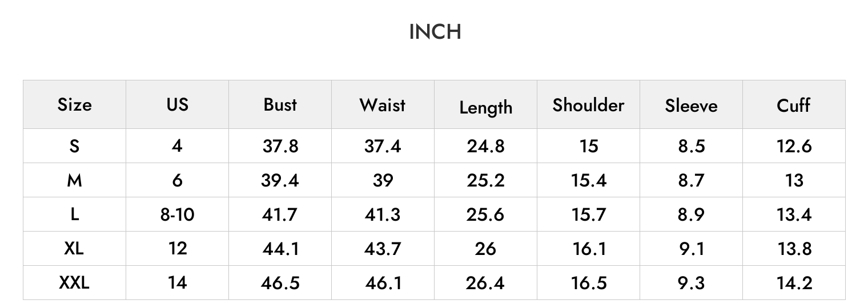
Task: Select waist value 39 for size M
Action: [383, 180]
